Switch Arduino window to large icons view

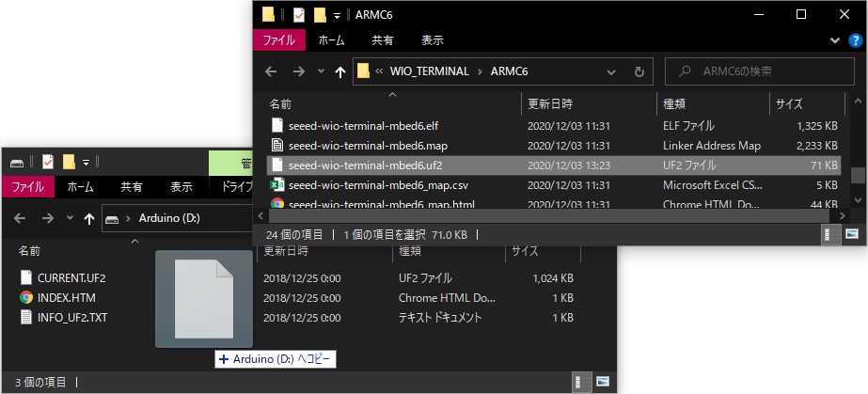pos(604,382)
